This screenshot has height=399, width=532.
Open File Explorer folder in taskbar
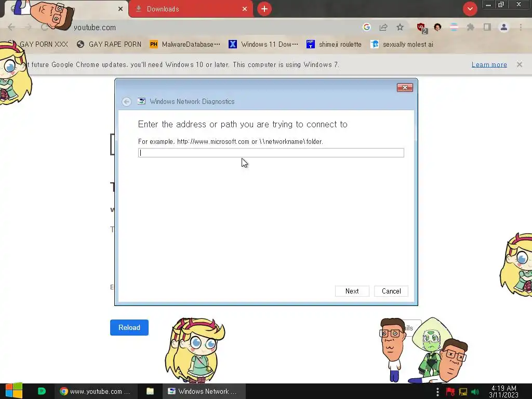150,392
